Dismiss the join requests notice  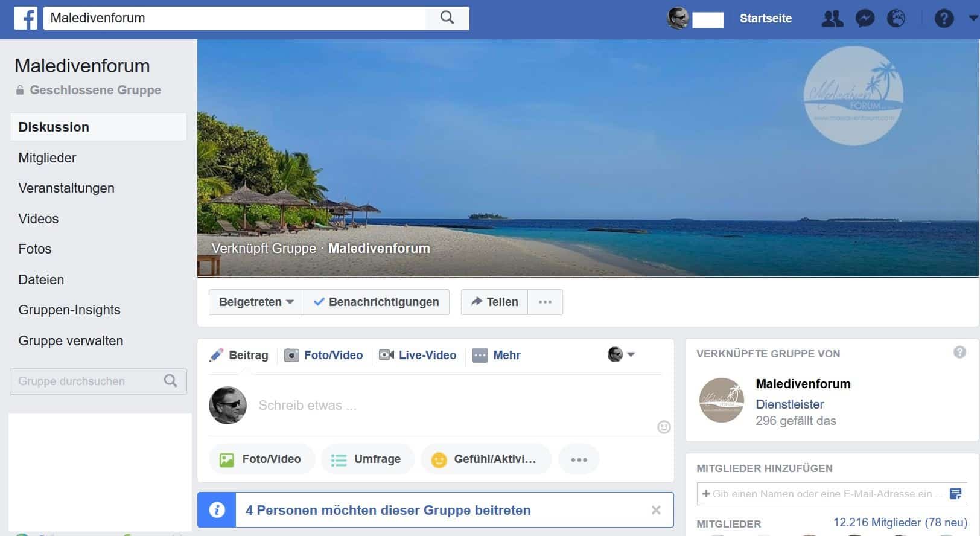pos(656,510)
